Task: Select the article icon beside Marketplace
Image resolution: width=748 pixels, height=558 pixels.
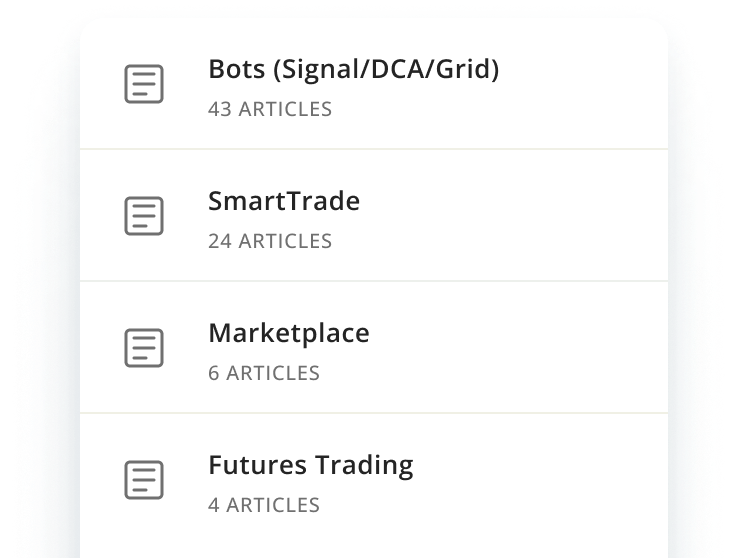Action: (x=144, y=348)
